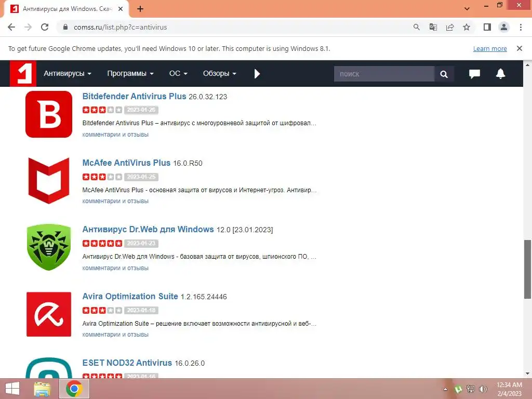Reload the page with refresh icon
This screenshot has width=532, height=399.
[x=45, y=27]
